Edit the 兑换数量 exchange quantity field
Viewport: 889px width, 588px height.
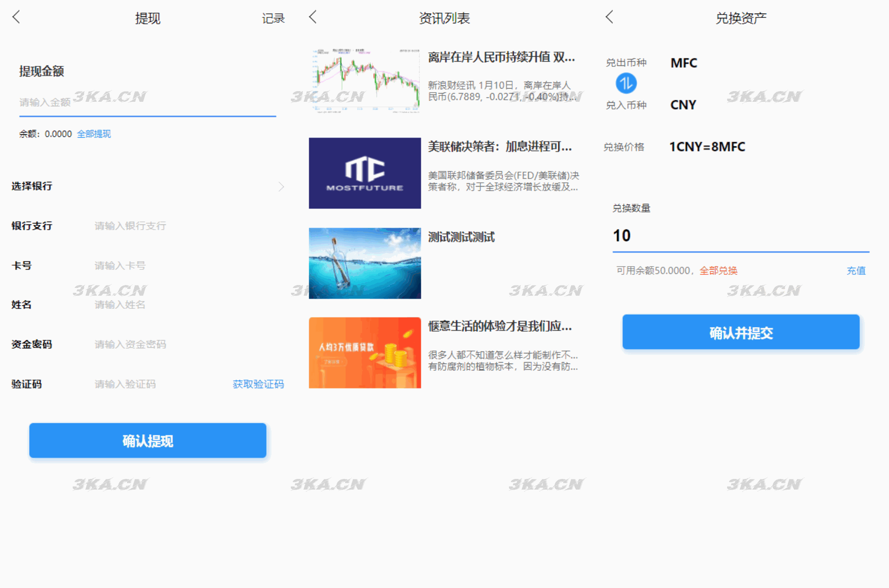[740, 236]
